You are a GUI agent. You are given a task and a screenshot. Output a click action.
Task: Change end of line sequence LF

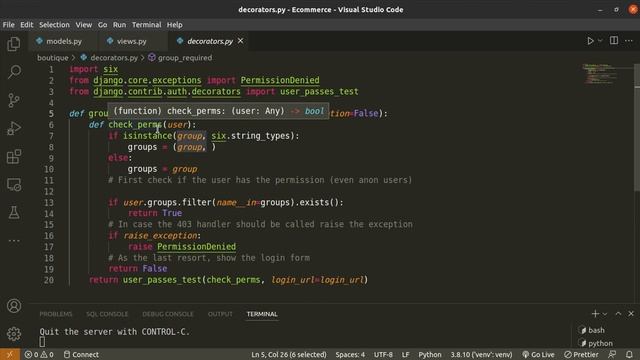[405, 354]
